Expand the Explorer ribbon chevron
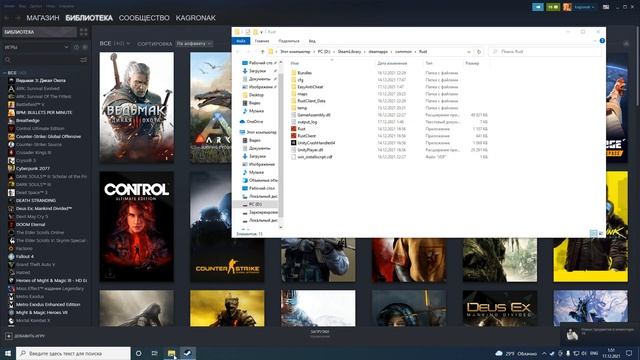640x360 pixels. pyautogui.click(x=595, y=41)
